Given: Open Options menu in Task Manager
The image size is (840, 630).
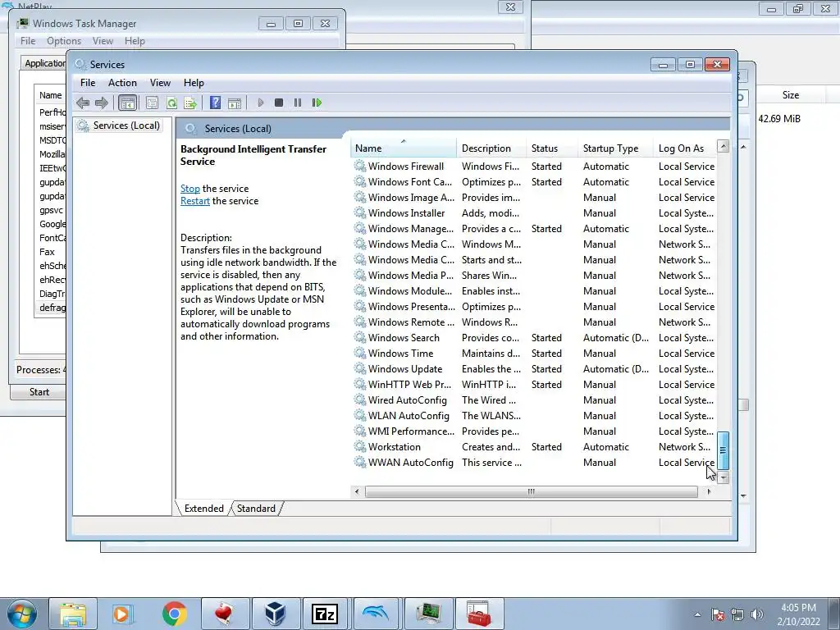Looking at the screenshot, I should coord(64,41).
